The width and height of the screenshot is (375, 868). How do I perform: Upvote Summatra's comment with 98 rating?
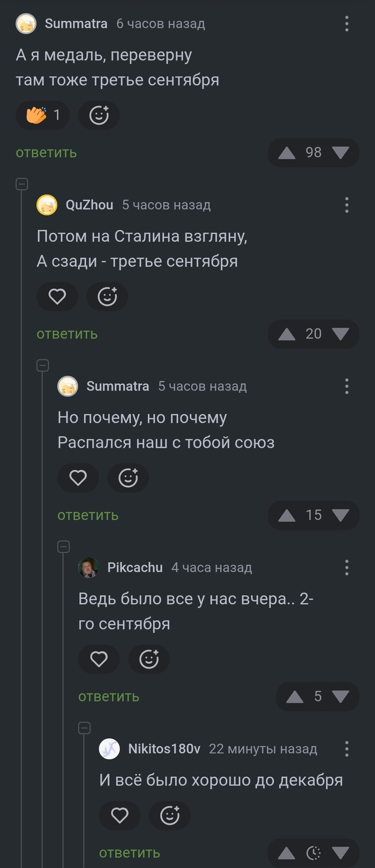click(287, 153)
